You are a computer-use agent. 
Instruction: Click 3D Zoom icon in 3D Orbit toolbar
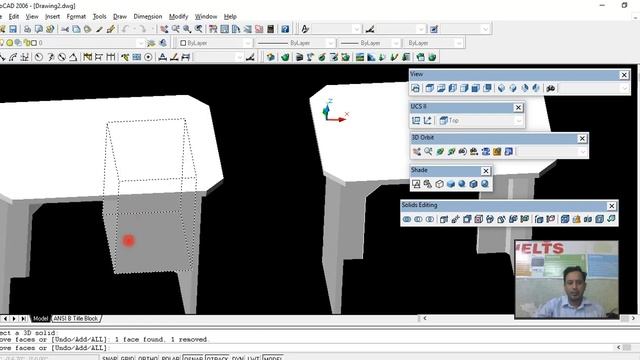coord(428,151)
